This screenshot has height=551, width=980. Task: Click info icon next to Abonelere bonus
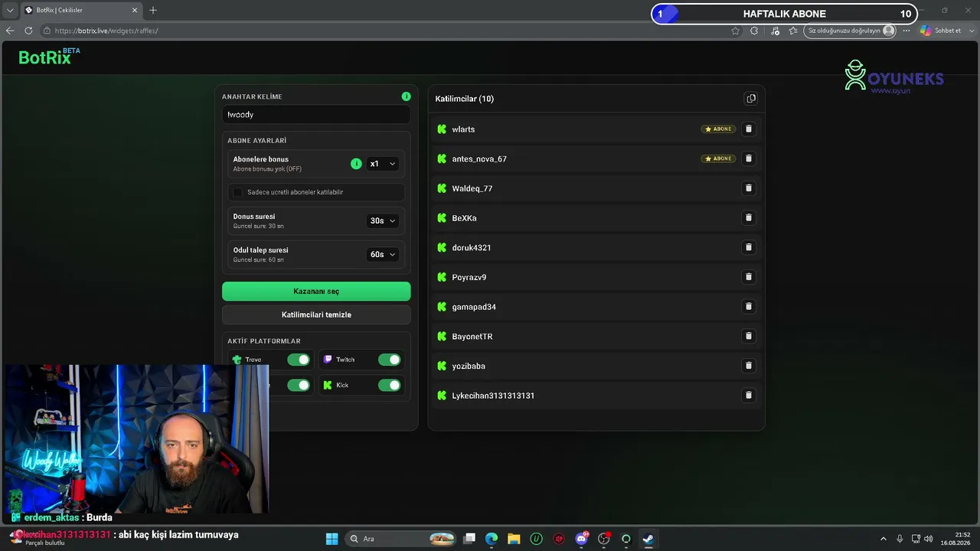pyautogui.click(x=356, y=164)
